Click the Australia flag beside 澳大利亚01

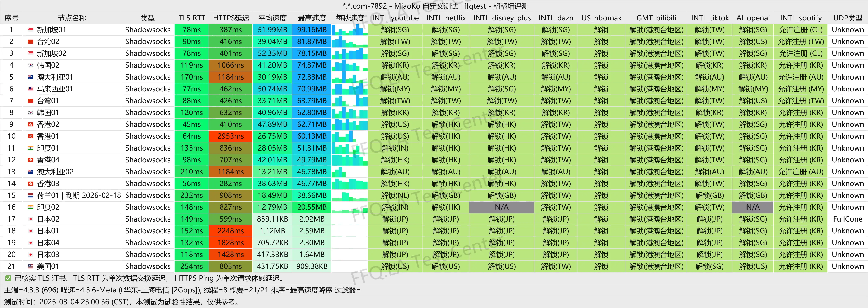click(30, 77)
